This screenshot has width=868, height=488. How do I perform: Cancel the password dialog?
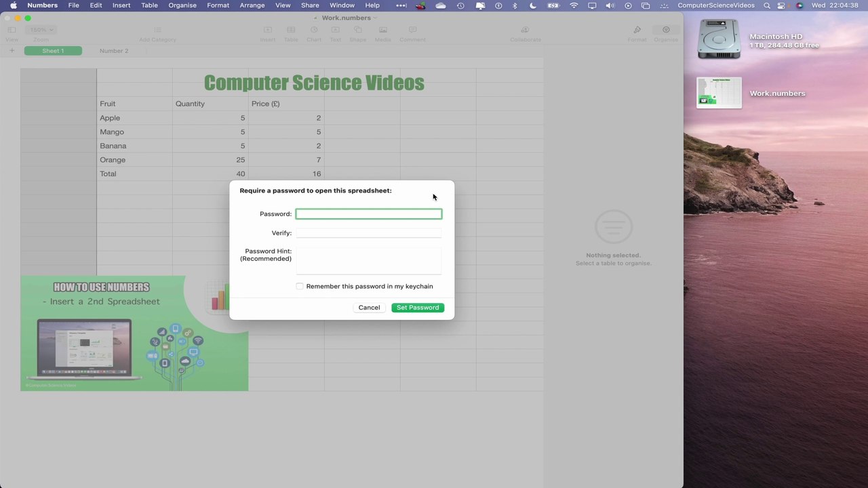pyautogui.click(x=369, y=308)
